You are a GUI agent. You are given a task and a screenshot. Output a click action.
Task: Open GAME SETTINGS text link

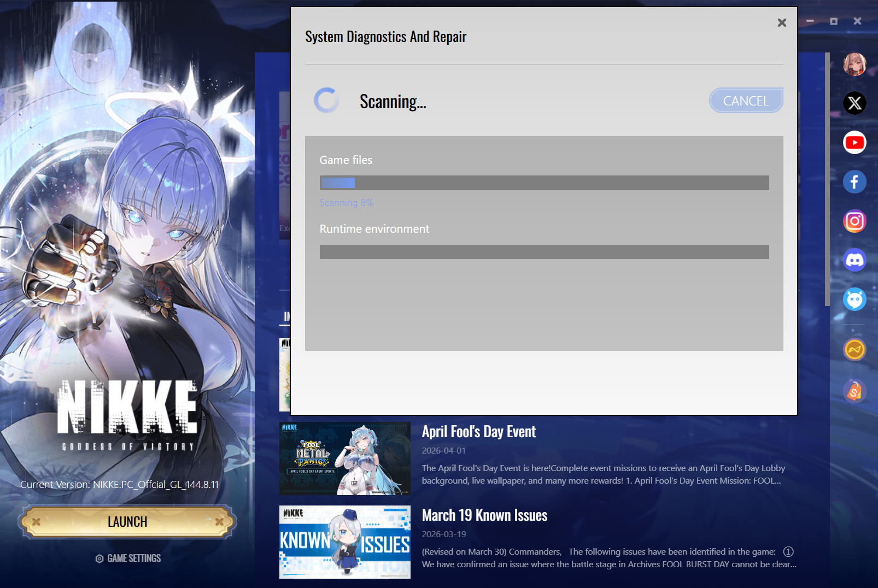click(x=134, y=558)
